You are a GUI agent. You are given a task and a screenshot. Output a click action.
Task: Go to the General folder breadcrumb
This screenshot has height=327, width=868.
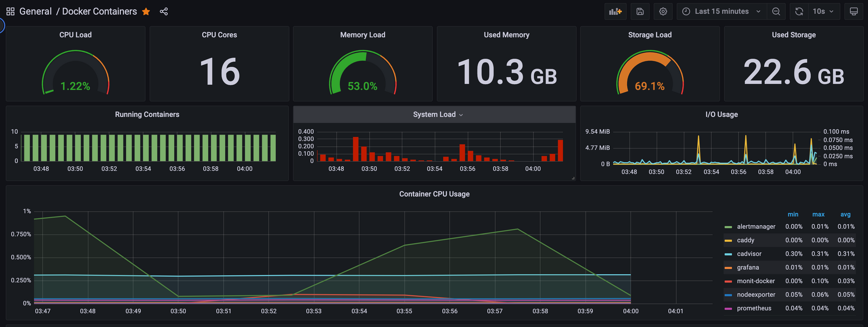point(36,11)
